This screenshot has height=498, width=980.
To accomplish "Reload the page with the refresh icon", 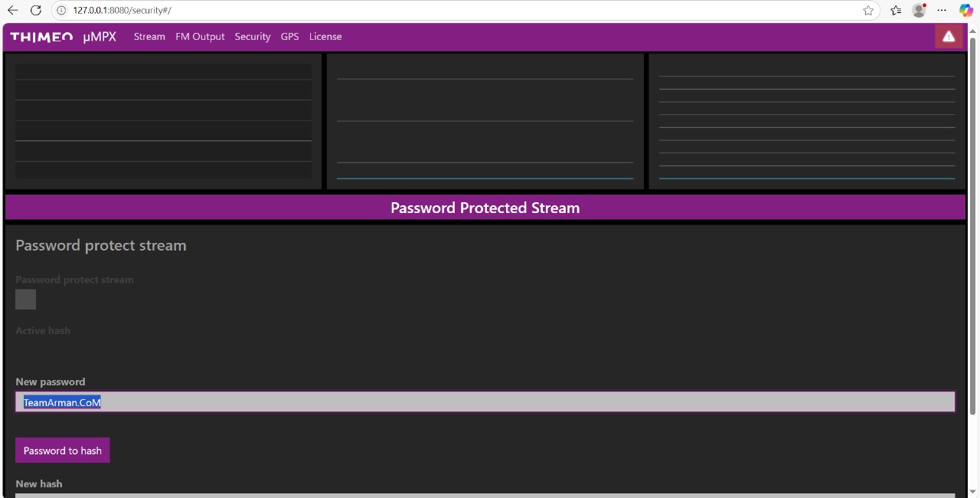I will pyautogui.click(x=36, y=11).
